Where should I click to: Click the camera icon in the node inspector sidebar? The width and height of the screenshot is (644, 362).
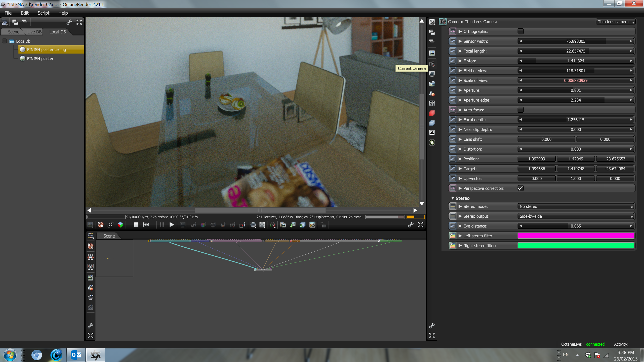[432, 64]
